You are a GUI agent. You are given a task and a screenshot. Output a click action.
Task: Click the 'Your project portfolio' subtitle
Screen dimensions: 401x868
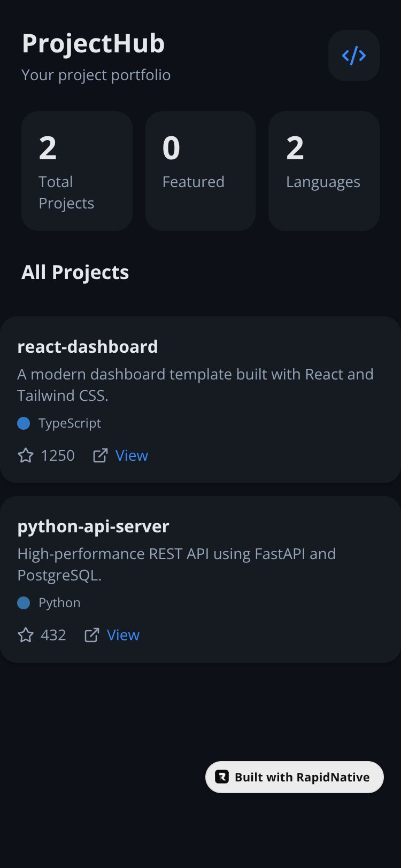(96, 75)
